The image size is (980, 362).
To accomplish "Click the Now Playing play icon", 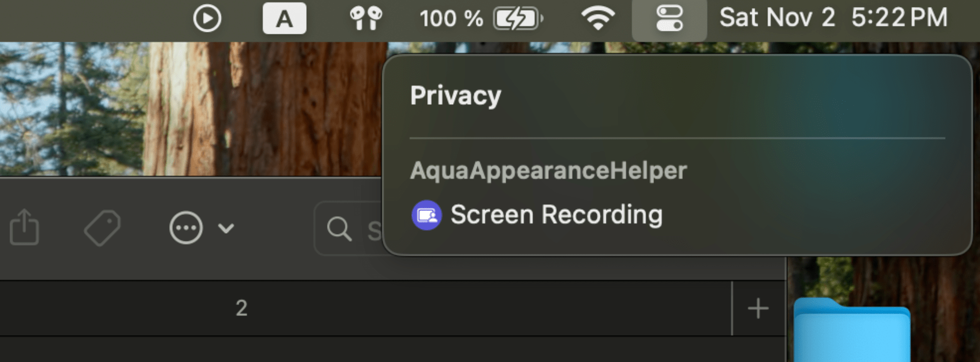I will pyautogui.click(x=207, y=19).
